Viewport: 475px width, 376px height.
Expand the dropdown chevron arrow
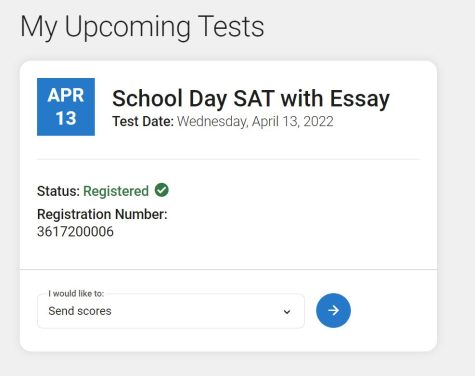coord(287,312)
